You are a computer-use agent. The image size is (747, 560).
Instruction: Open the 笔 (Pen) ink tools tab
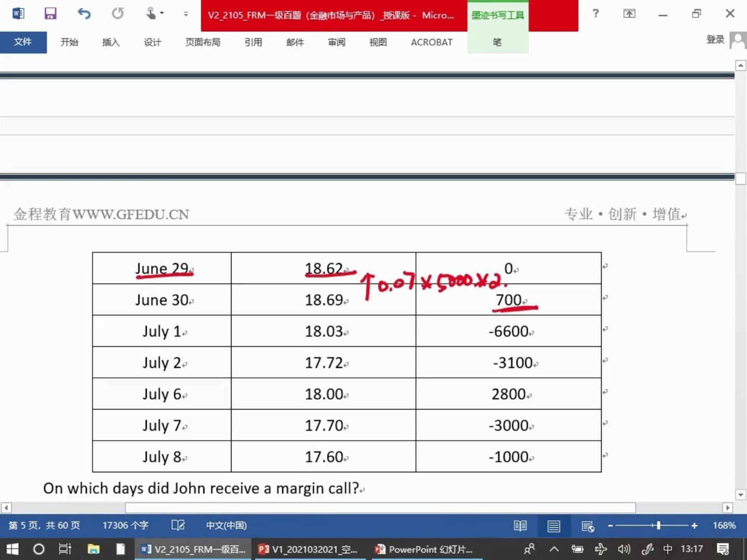[x=497, y=42]
